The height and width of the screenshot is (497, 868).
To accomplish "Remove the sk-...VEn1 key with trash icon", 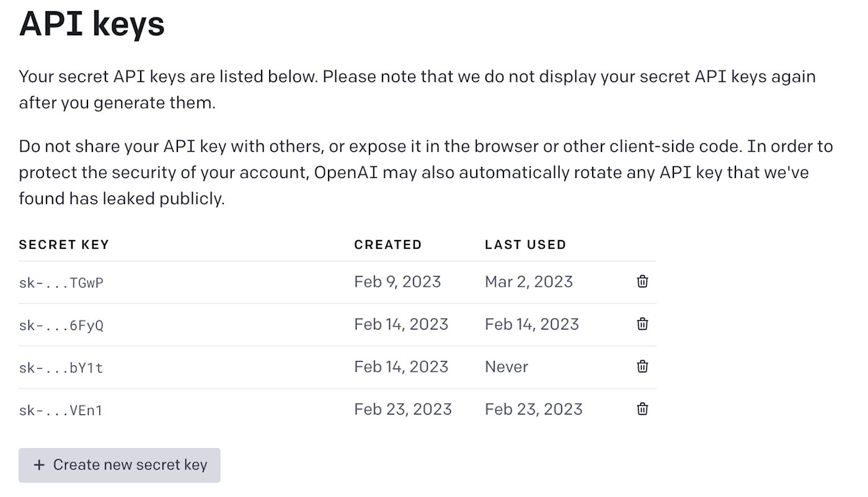I will [642, 409].
